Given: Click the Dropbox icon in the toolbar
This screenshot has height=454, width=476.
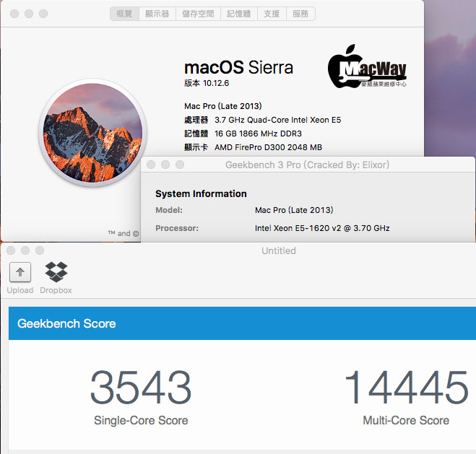Looking at the screenshot, I should point(56,271).
